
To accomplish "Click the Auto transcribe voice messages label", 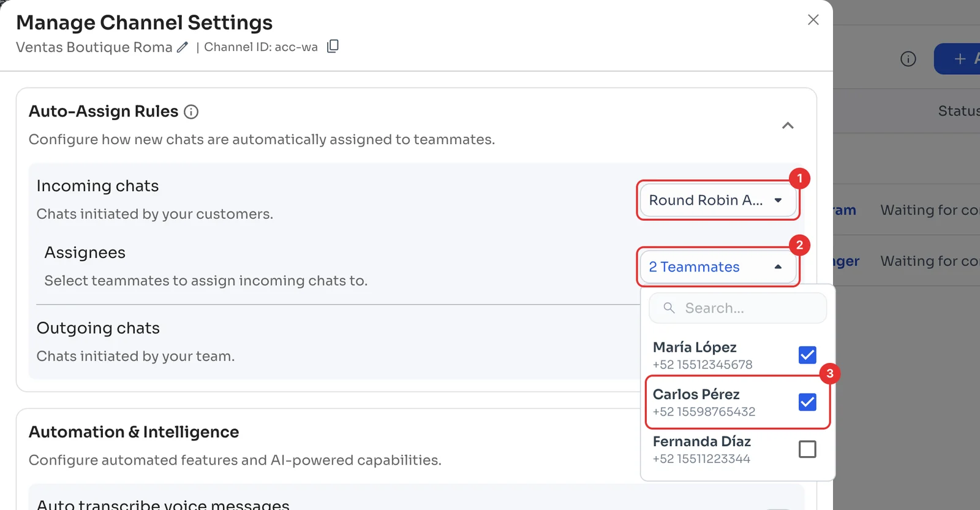I will coord(163,504).
